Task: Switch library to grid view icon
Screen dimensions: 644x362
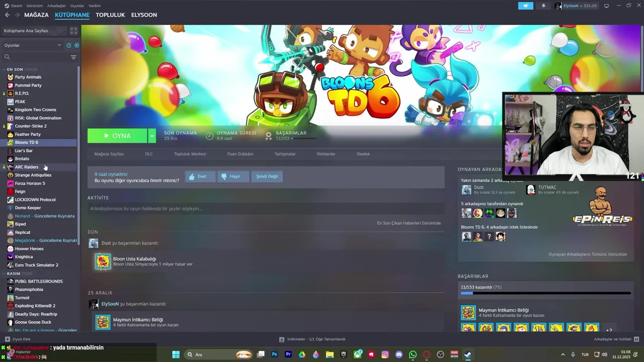Action: (x=73, y=31)
